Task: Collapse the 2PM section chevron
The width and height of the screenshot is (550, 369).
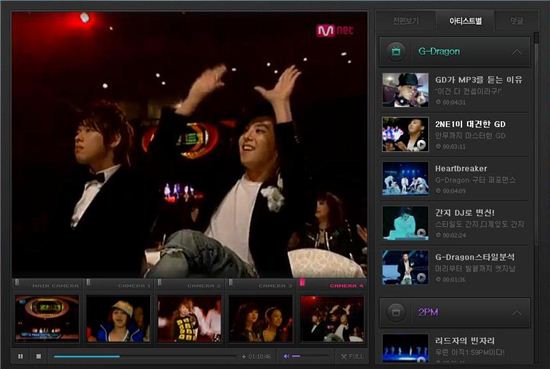Action: [516, 313]
